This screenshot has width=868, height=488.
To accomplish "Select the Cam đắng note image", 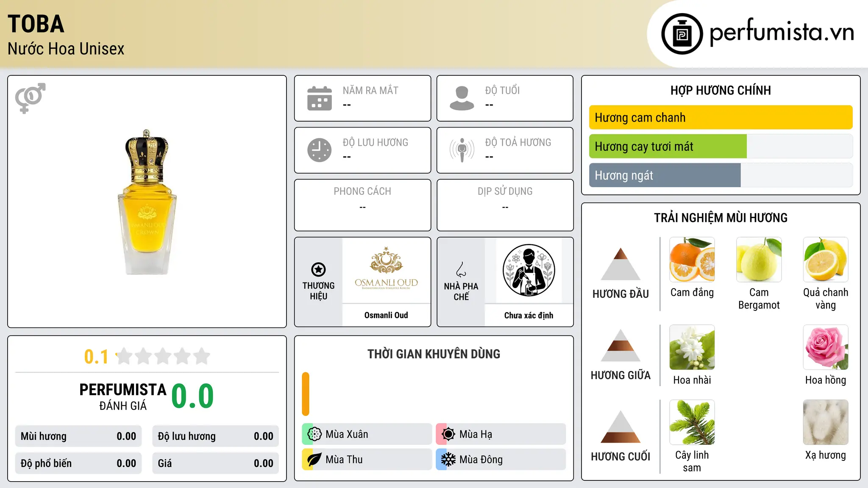I will tap(692, 260).
